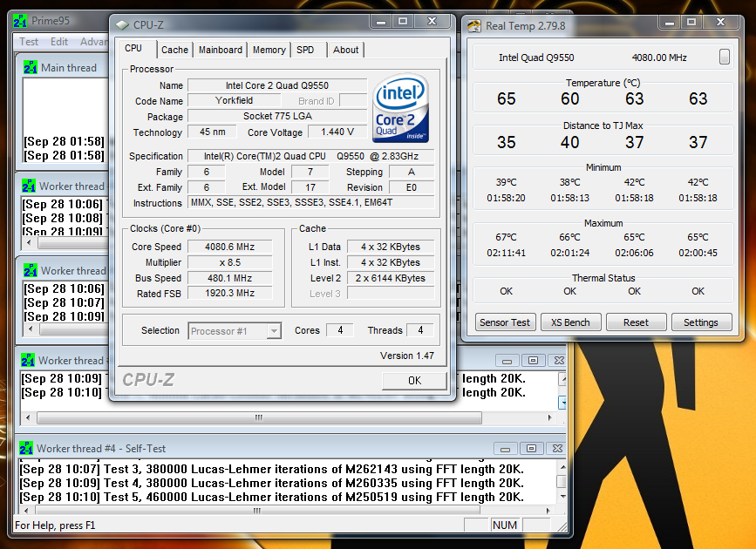Click the Test 4 line for M260335
The width and height of the screenshot is (756, 549).
[271, 483]
